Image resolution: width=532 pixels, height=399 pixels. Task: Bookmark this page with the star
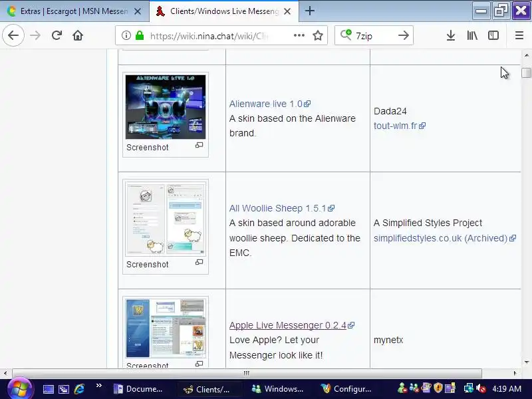click(x=318, y=35)
